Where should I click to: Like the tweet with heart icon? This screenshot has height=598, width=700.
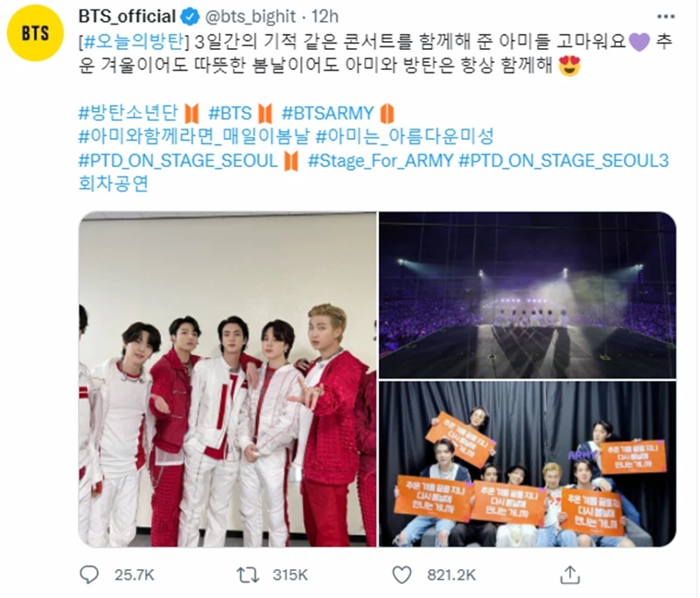(x=402, y=574)
